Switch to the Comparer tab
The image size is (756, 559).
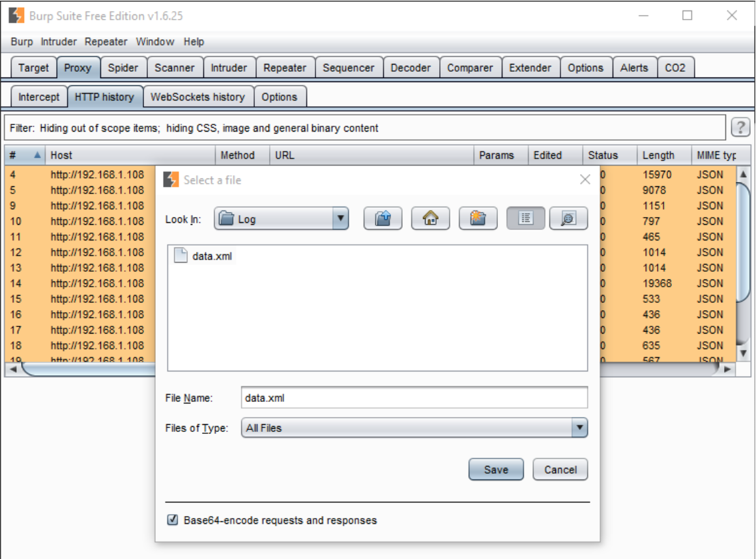[x=470, y=68]
